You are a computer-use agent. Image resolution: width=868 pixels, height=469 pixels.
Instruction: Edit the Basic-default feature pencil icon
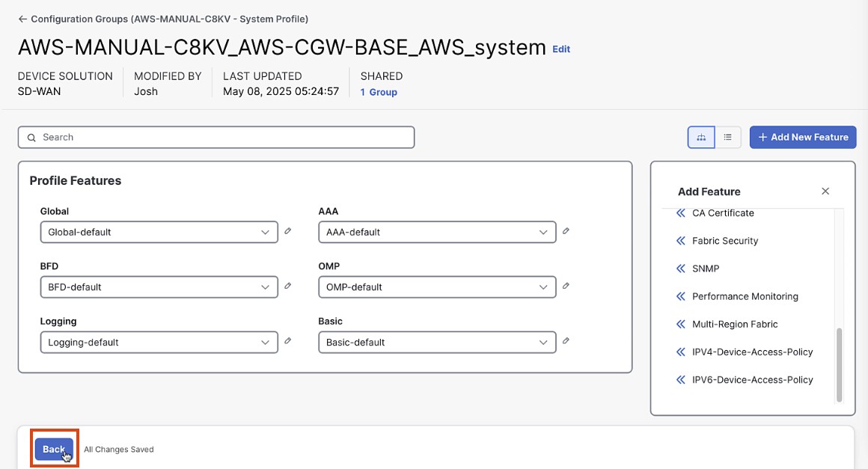pyautogui.click(x=566, y=340)
